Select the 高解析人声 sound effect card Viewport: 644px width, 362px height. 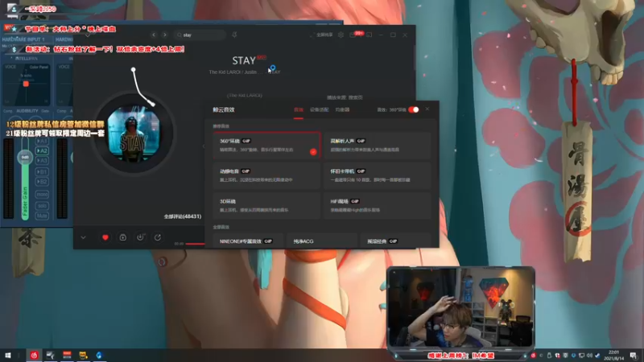click(x=377, y=146)
